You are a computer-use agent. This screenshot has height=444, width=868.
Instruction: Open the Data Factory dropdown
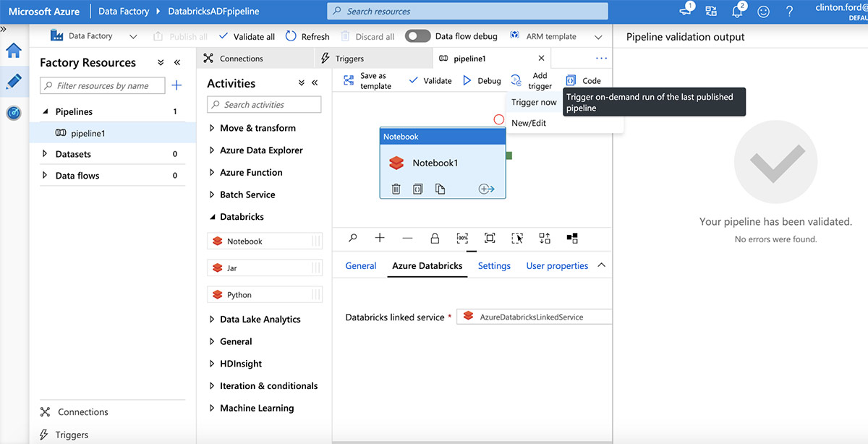(x=132, y=37)
